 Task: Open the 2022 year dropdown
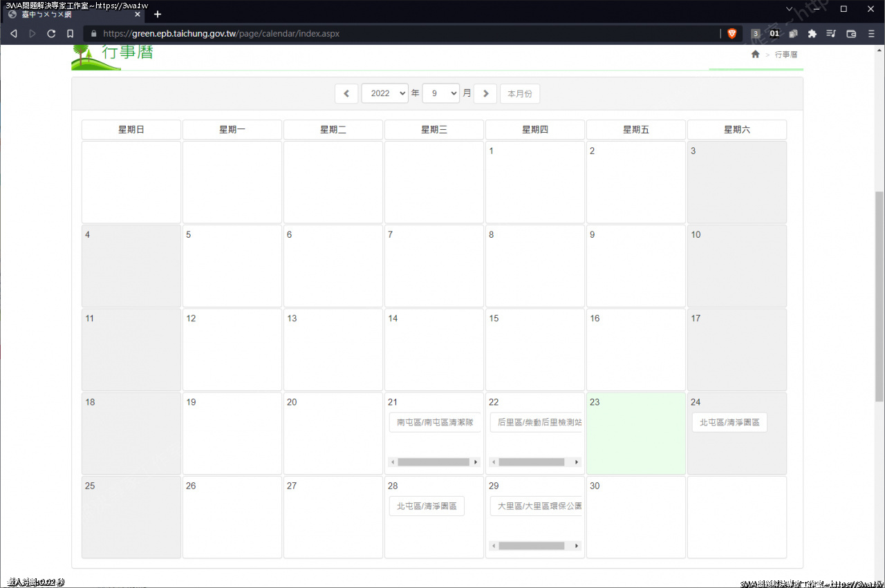pos(384,93)
